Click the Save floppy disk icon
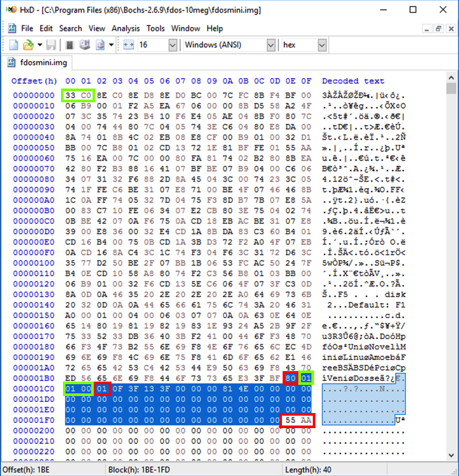This screenshot has width=459, height=476. click(51, 45)
